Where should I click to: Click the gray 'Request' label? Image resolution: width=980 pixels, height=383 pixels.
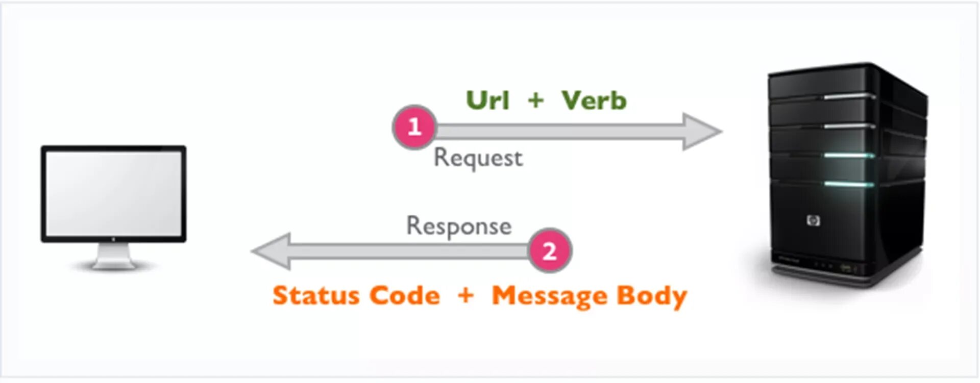tap(478, 158)
